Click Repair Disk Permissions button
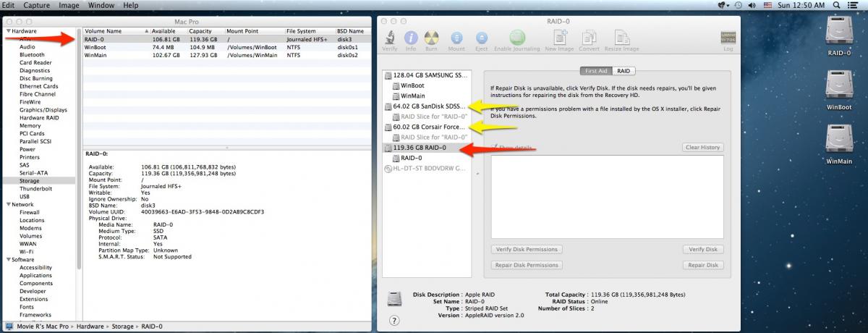 coord(527,265)
